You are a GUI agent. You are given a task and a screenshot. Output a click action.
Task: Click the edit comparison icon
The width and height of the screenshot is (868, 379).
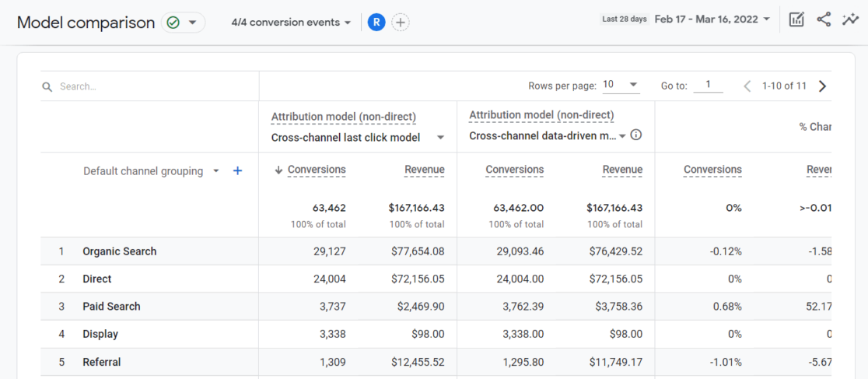point(796,19)
